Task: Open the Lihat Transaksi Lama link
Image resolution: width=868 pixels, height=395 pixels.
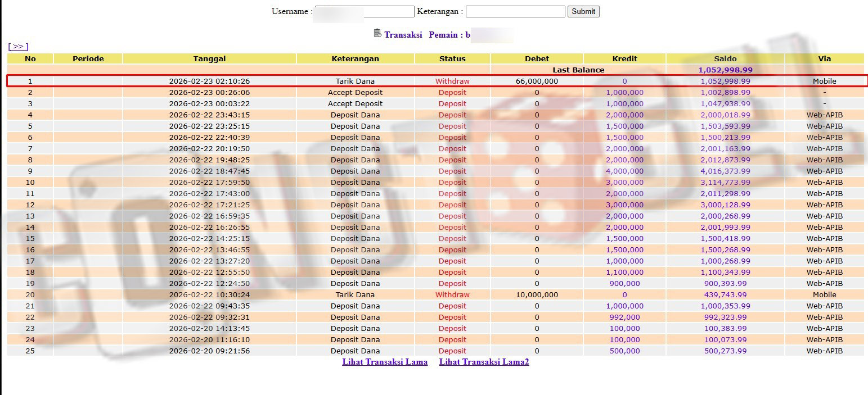Action: tap(385, 362)
